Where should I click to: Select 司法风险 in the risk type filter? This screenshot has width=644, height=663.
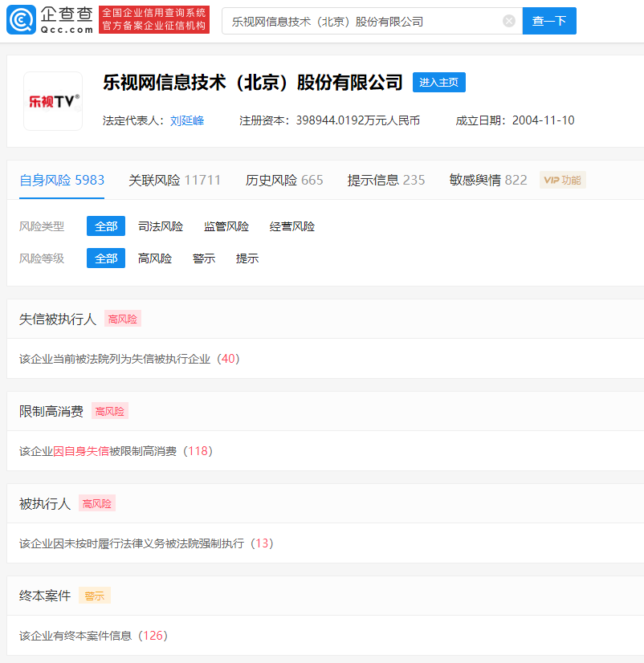(x=160, y=226)
